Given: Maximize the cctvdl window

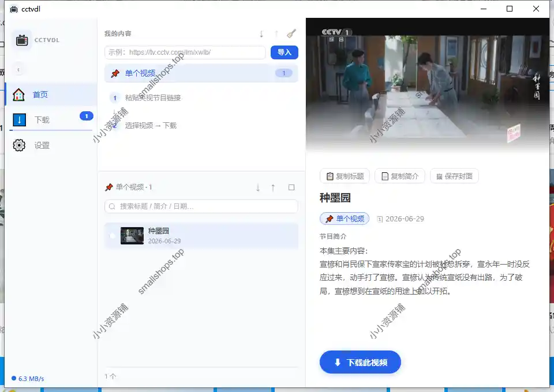Looking at the screenshot, I should (510, 9).
